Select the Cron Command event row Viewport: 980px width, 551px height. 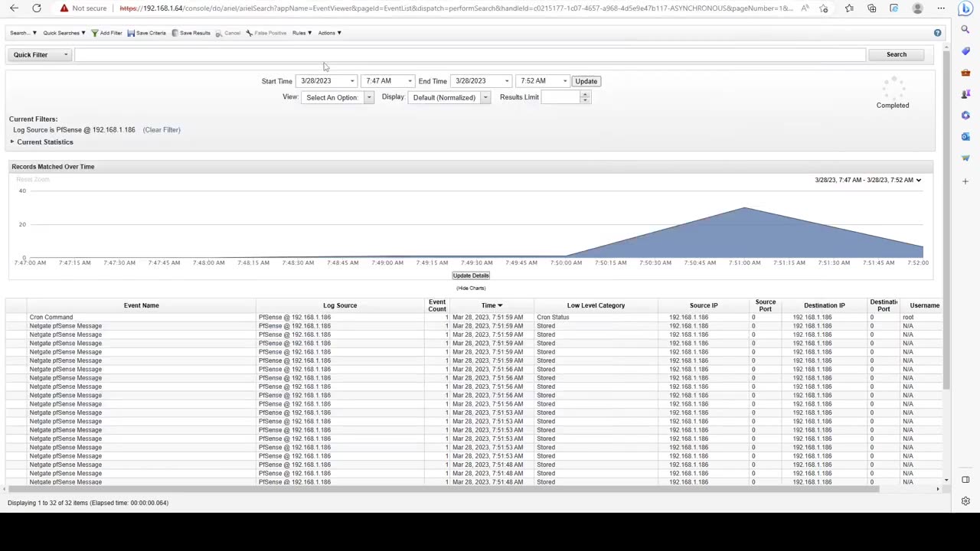click(x=475, y=318)
